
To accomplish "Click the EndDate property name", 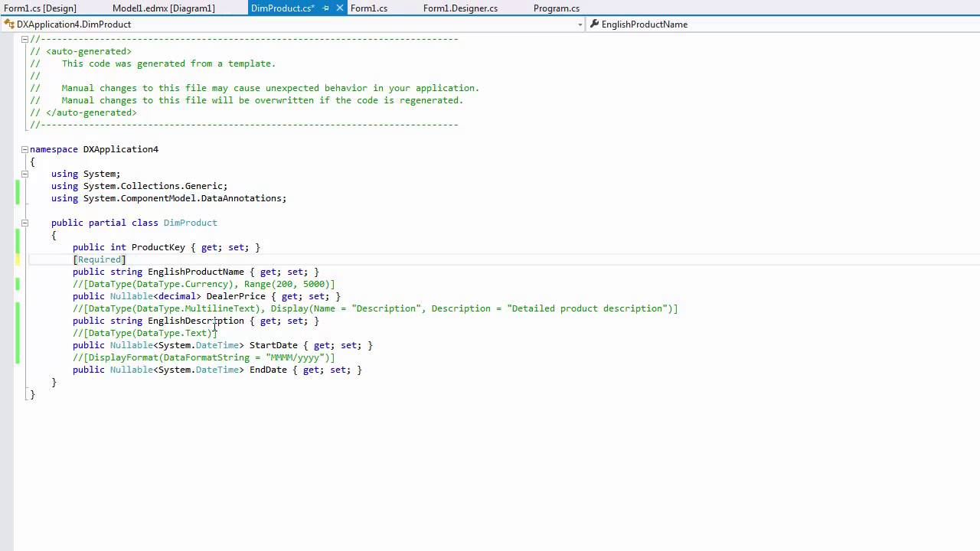I will click(268, 370).
